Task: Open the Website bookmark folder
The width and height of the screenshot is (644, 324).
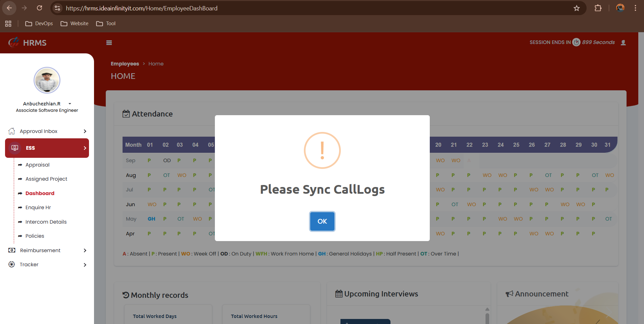Action: point(75,24)
